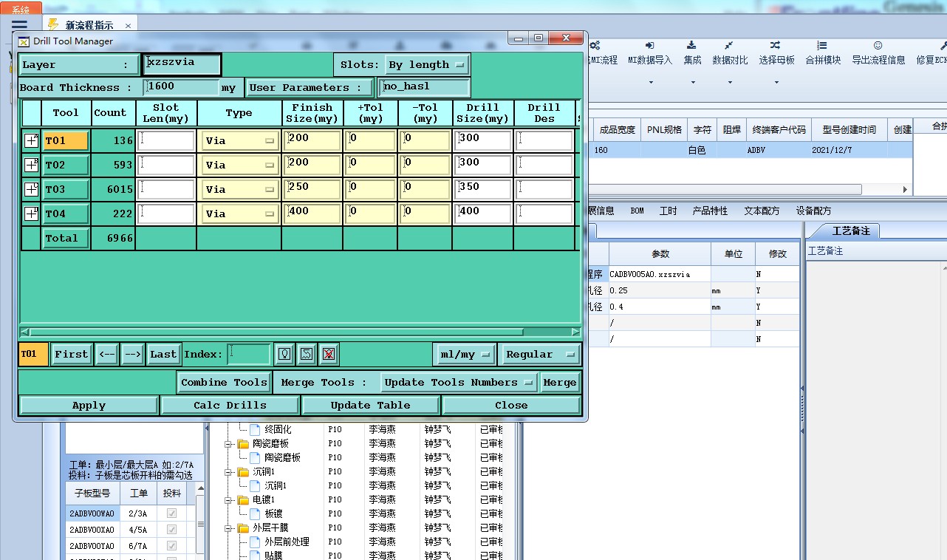This screenshot has height=560, width=947.
Task: Click the MI流程 gears icon
Action: (x=595, y=45)
